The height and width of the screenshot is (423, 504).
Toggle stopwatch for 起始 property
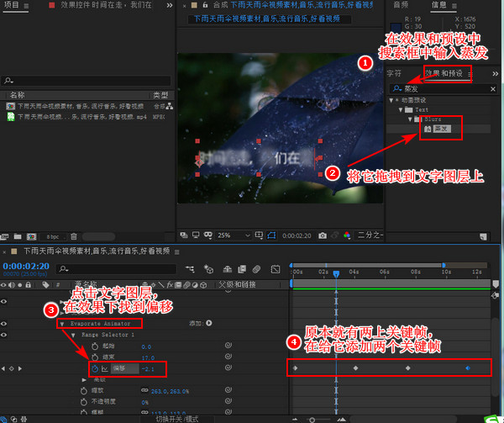[95, 346]
